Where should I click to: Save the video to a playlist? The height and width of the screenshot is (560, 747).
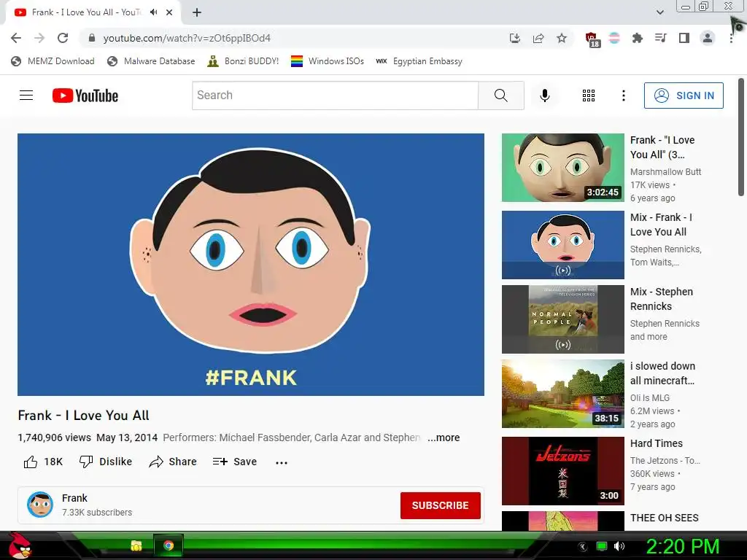(234, 462)
